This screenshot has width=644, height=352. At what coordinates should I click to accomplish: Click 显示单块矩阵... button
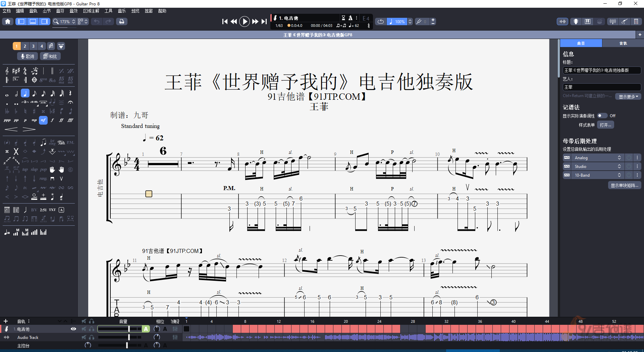[x=625, y=185]
